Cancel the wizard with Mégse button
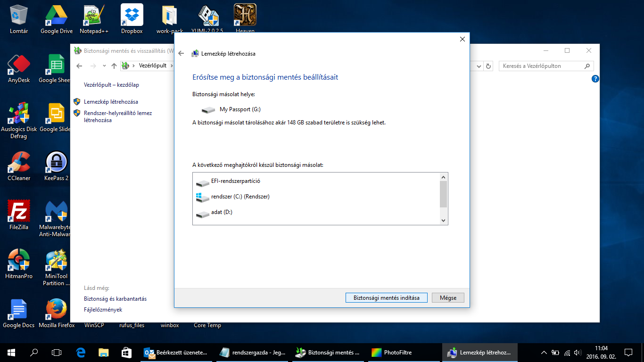This screenshot has width=644, height=362. click(x=447, y=298)
